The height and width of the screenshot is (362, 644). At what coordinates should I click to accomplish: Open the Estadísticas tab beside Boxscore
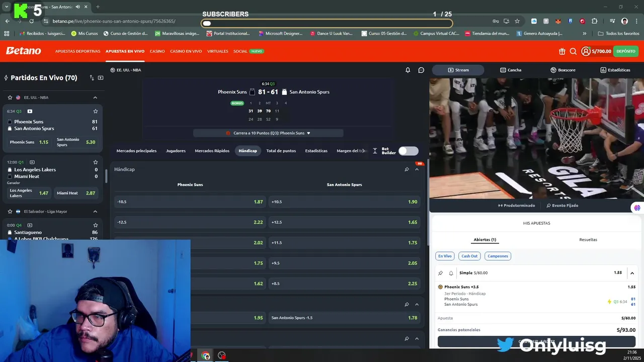click(x=615, y=70)
